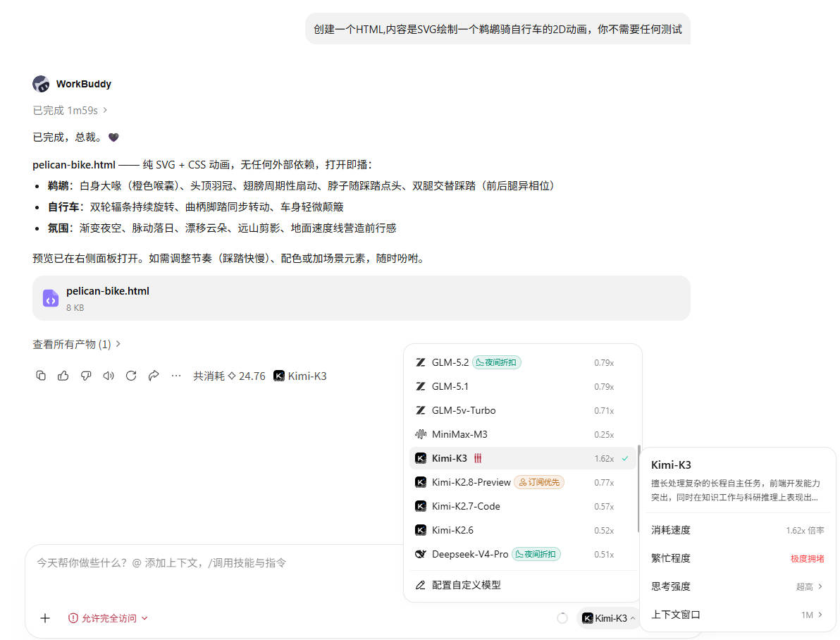
Task: Click the 1.62x 倍率 consumption value
Action: click(x=805, y=530)
